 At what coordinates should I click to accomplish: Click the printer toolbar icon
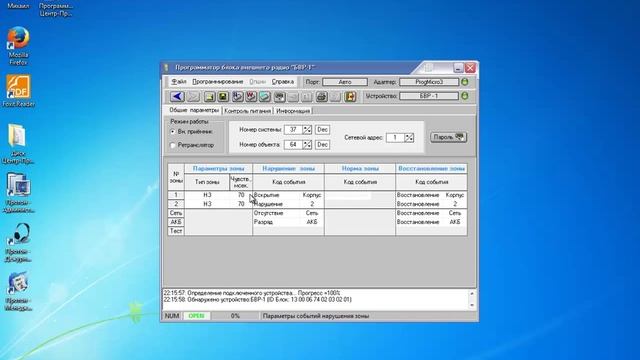point(322,96)
